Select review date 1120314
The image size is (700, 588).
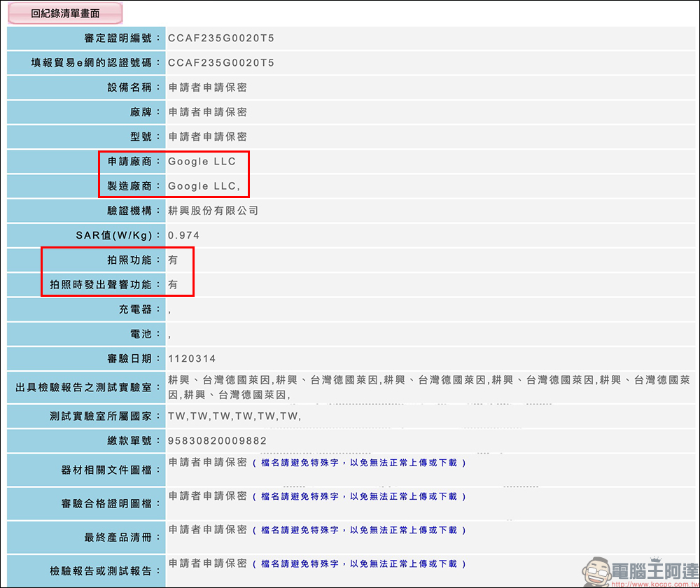tap(192, 358)
